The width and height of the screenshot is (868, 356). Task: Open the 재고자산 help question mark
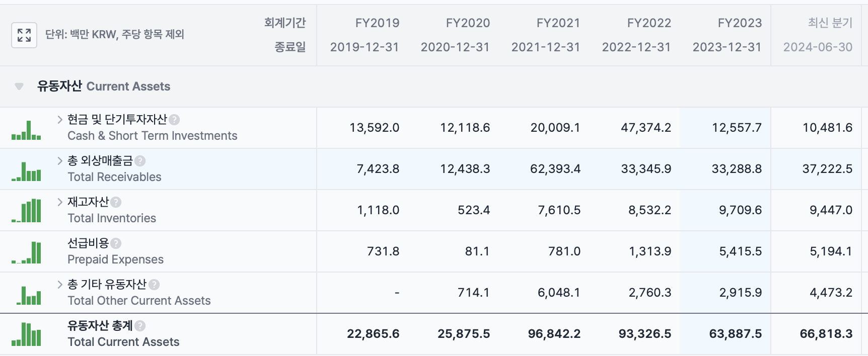coord(116,202)
